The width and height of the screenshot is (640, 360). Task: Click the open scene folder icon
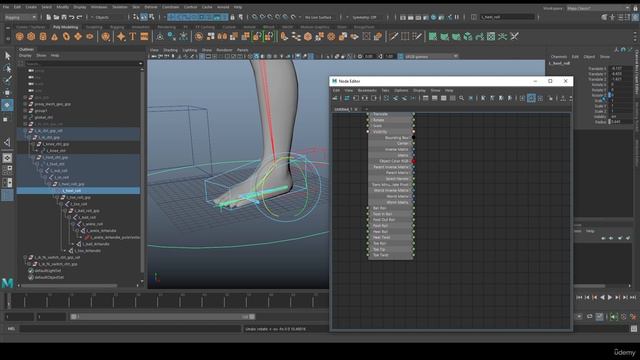(x=56, y=17)
